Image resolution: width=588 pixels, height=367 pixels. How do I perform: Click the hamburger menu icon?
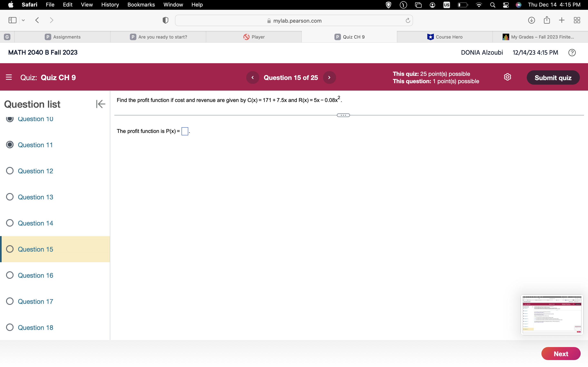coord(9,77)
